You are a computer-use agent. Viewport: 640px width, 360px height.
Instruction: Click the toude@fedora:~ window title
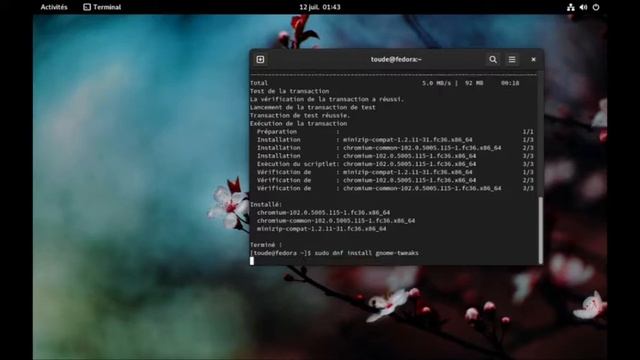click(396, 60)
